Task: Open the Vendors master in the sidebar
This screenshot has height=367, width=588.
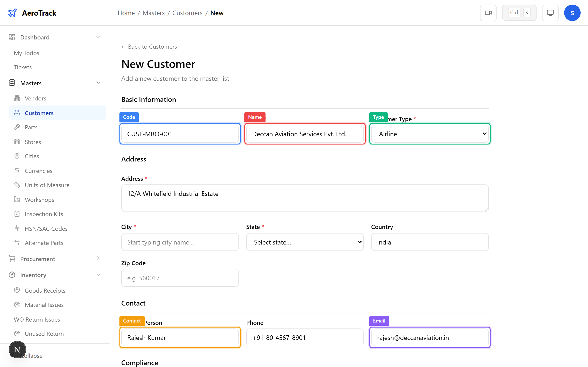Action: [x=35, y=98]
